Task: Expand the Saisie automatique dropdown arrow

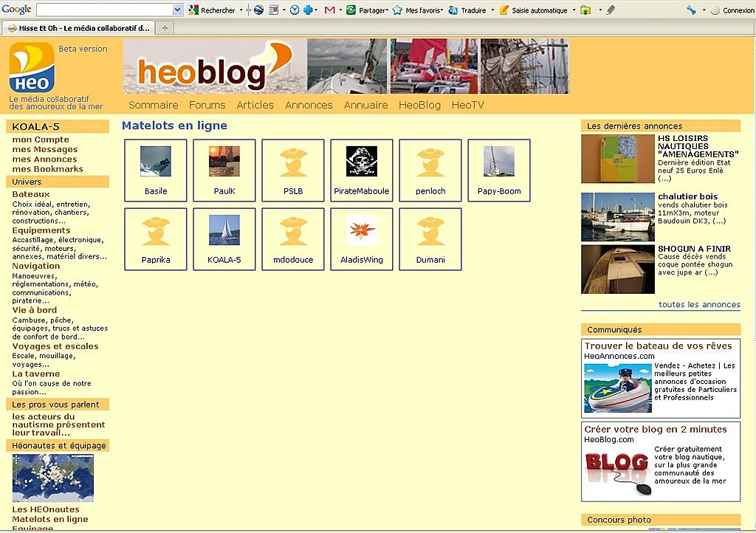Action: [x=574, y=10]
